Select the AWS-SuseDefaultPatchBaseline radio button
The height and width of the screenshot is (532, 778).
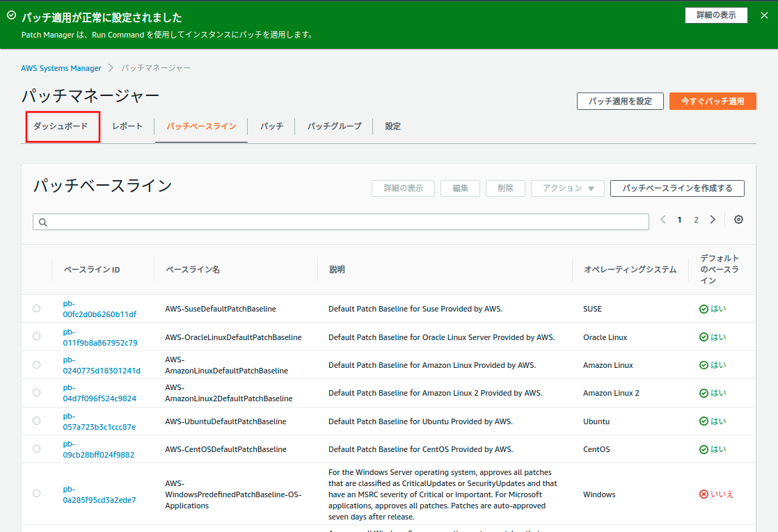click(36, 309)
